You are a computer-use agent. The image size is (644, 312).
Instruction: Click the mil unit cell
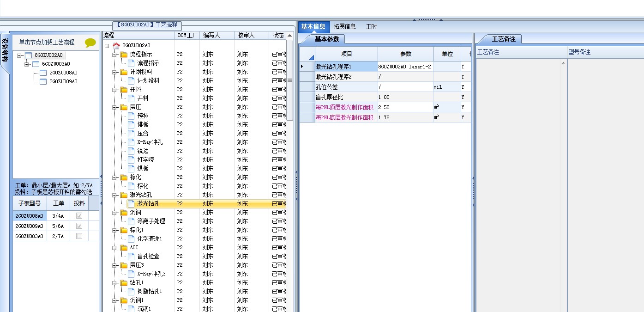447,87
